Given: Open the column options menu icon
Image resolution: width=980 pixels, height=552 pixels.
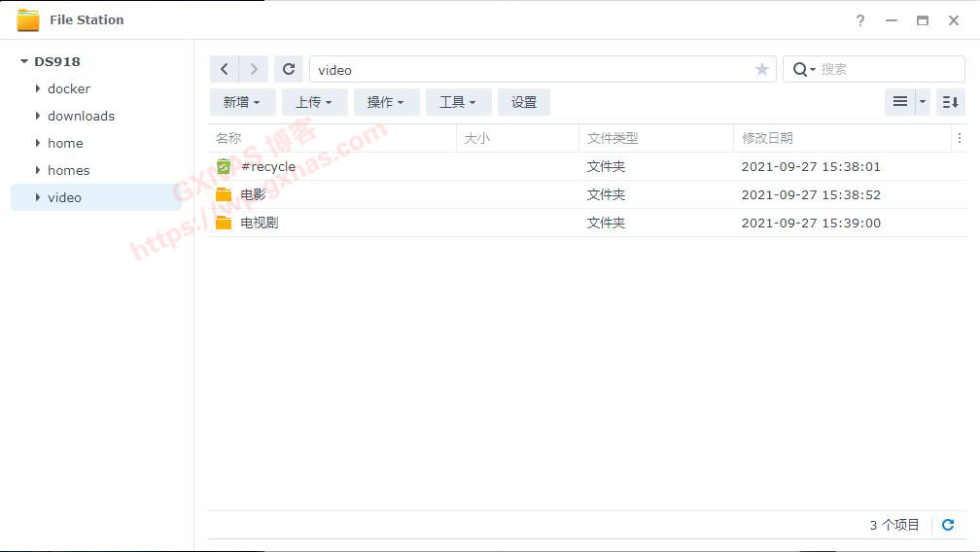Looking at the screenshot, I should click(x=960, y=138).
